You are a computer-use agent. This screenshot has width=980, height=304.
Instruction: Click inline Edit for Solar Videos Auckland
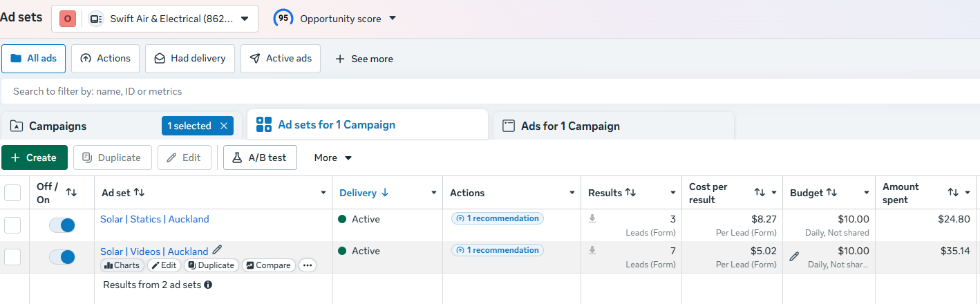[164, 265]
